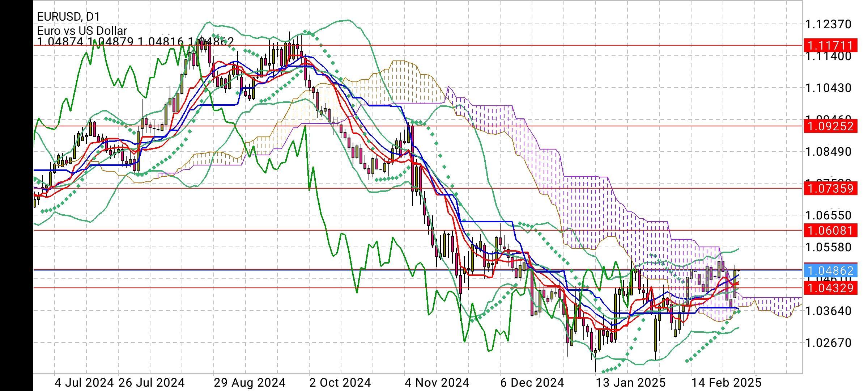
Task: Click the 1.06081 red price level label
Action: pyautogui.click(x=830, y=230)
